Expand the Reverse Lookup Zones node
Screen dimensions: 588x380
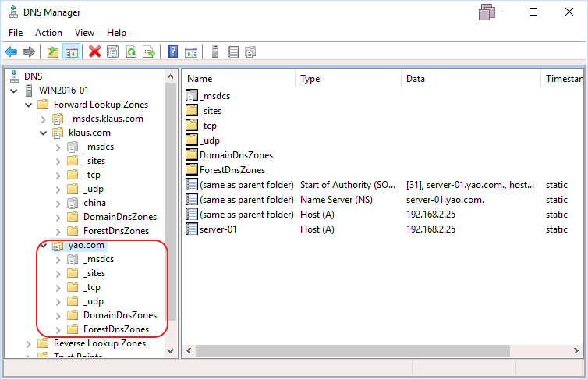click(x=29, y=343)
